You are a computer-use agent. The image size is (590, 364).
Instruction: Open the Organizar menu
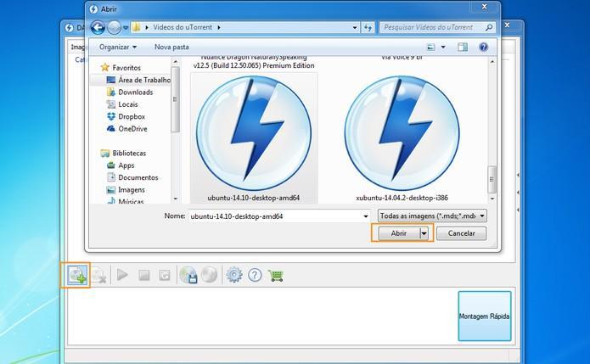click(x=118, y=47)
